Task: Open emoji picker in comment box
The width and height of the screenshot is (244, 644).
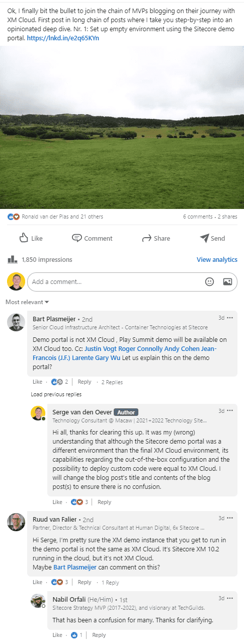Action: click(x=210, y=282)
